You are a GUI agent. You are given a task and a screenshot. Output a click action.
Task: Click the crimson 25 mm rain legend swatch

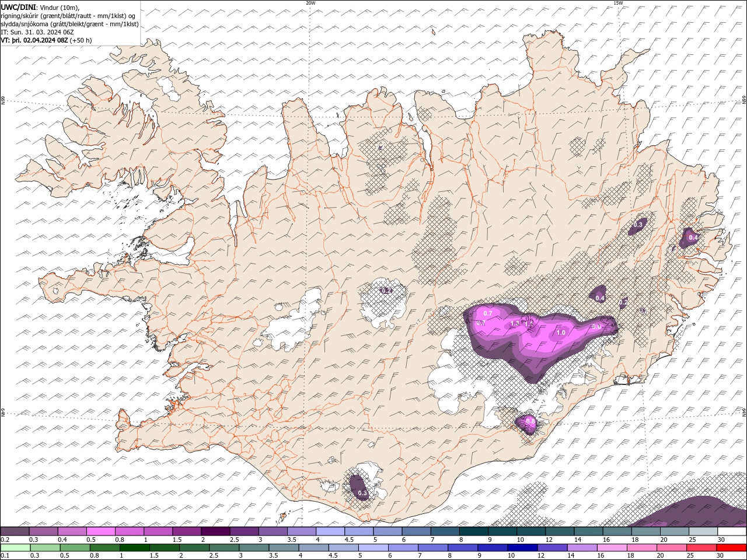coord(702,548)
